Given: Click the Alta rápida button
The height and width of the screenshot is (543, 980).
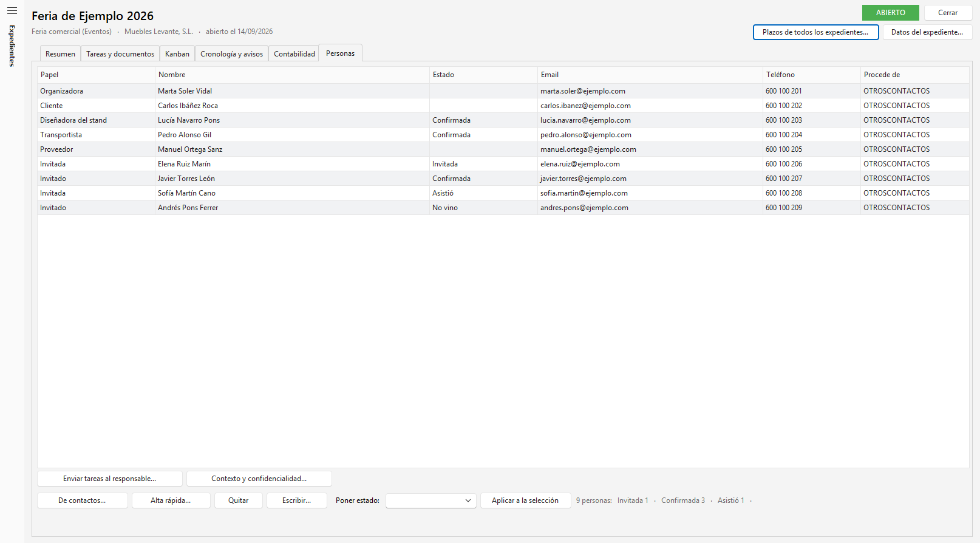Looking at the screenshot, I should (x=171, y=500).
